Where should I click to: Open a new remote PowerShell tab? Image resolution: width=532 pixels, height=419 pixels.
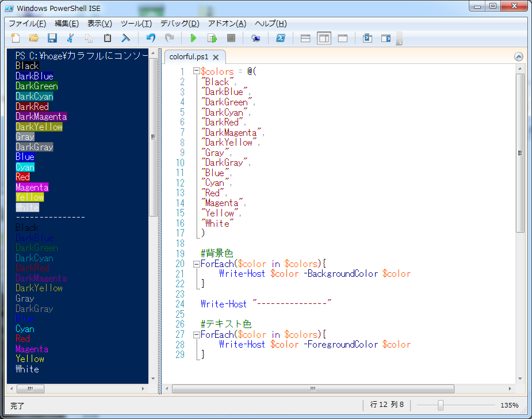coord(255,38)
